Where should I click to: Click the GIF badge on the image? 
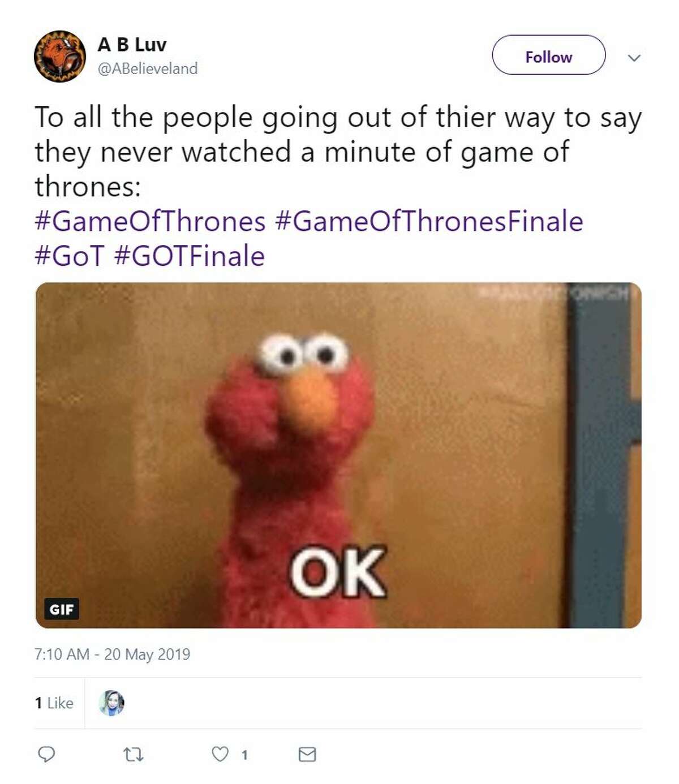[x=61, y=609]
